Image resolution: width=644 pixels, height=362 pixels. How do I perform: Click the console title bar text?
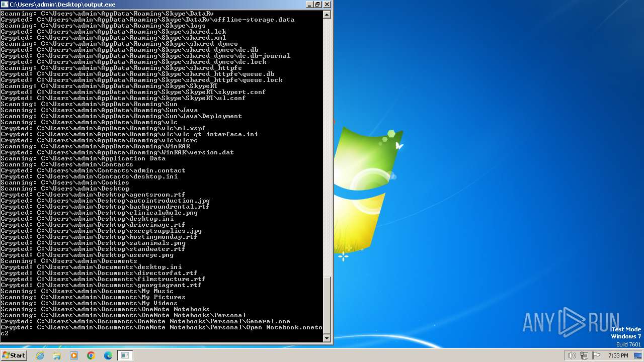(62, 4)
